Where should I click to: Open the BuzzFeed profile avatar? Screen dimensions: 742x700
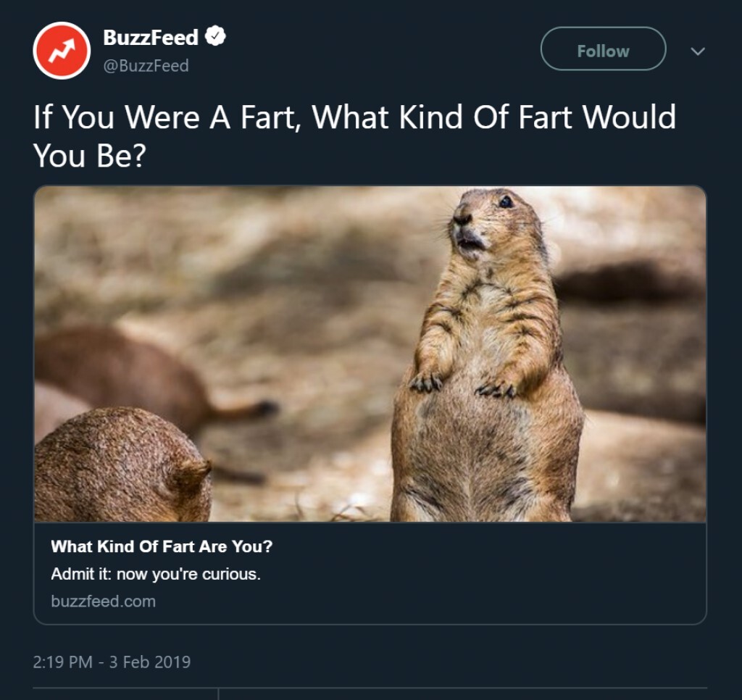(x=62, y=50)
